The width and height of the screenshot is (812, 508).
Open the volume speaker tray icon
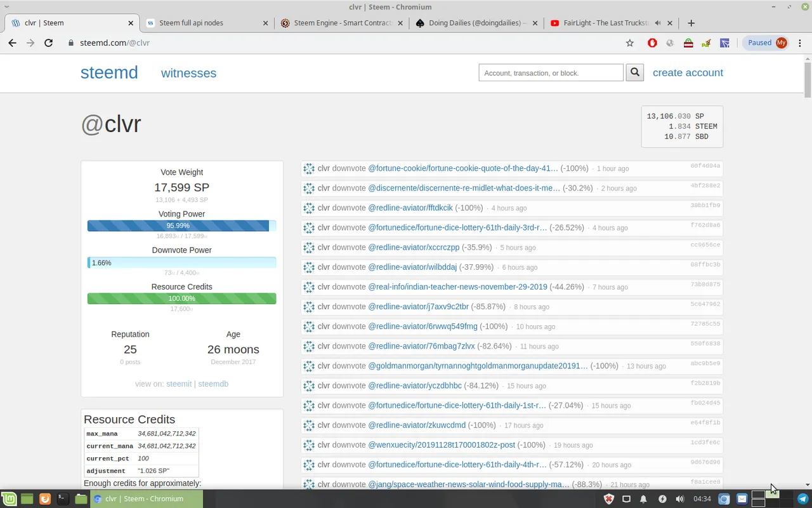pyautogui.click(x=680, y=499)
